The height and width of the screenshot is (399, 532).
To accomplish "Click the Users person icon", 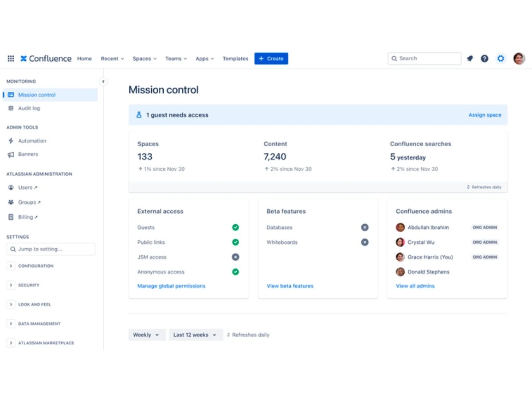I will 11,188.
